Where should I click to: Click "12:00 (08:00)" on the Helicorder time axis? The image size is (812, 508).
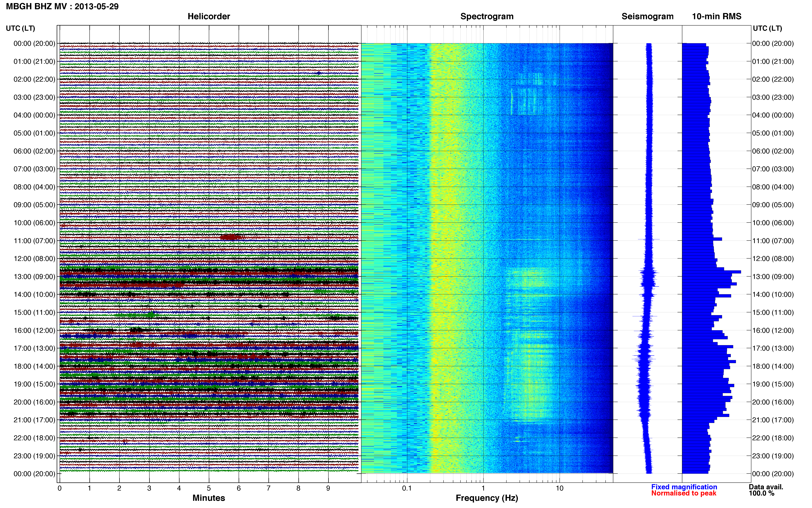pyautogui.click(x=34, y=259)
